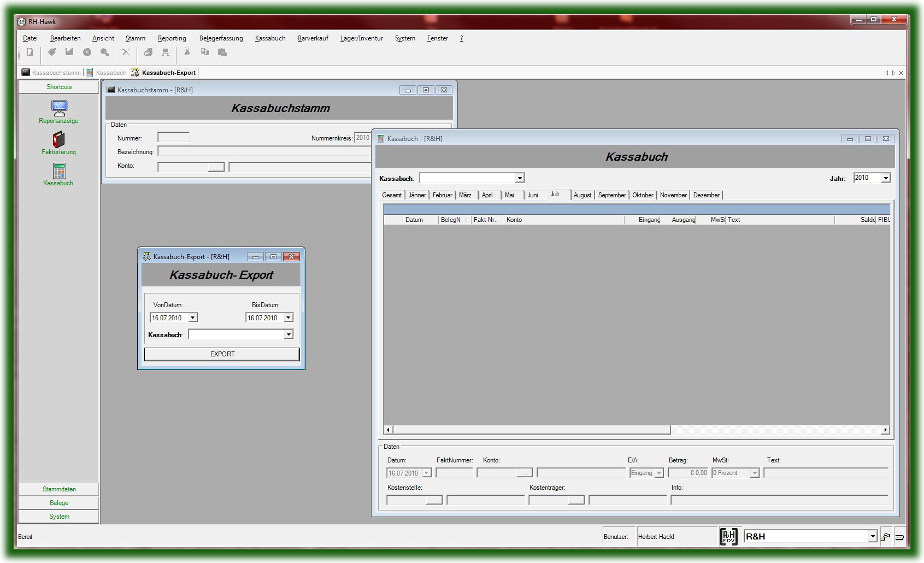Click the printer toolbar icon
924x563 pixels.
148,52
